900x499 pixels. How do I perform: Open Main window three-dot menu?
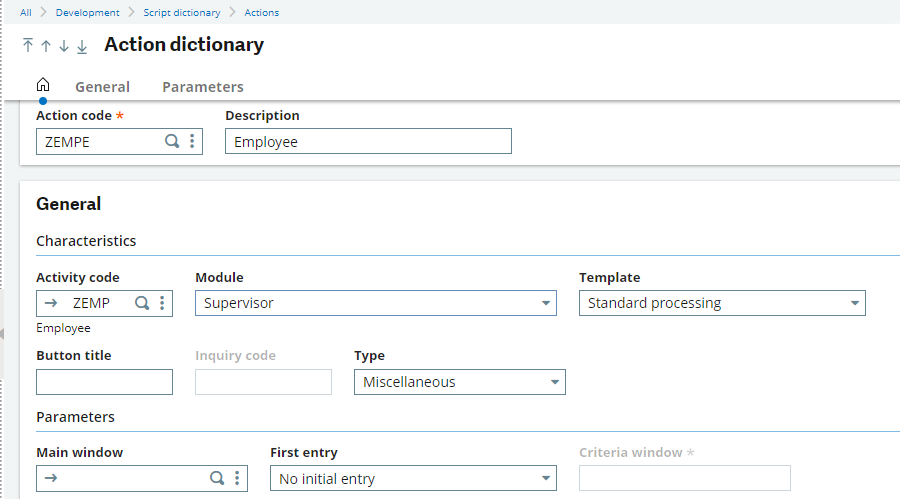tap(237, 478)
